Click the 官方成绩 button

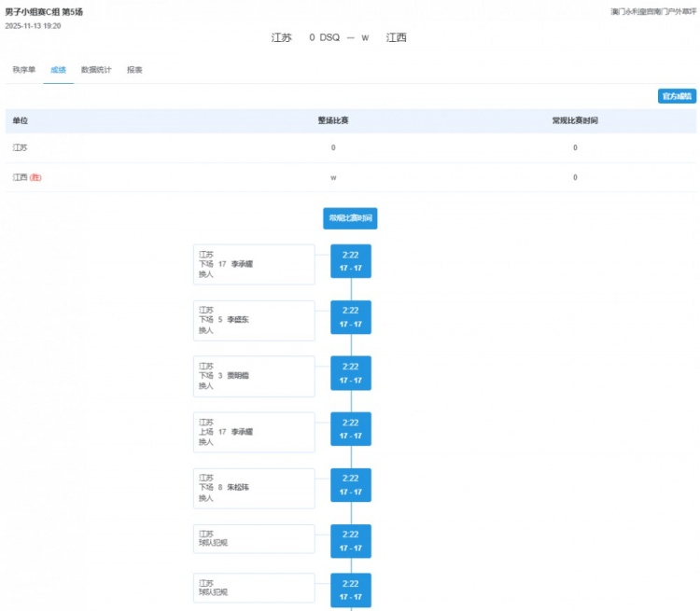(677, 96)
